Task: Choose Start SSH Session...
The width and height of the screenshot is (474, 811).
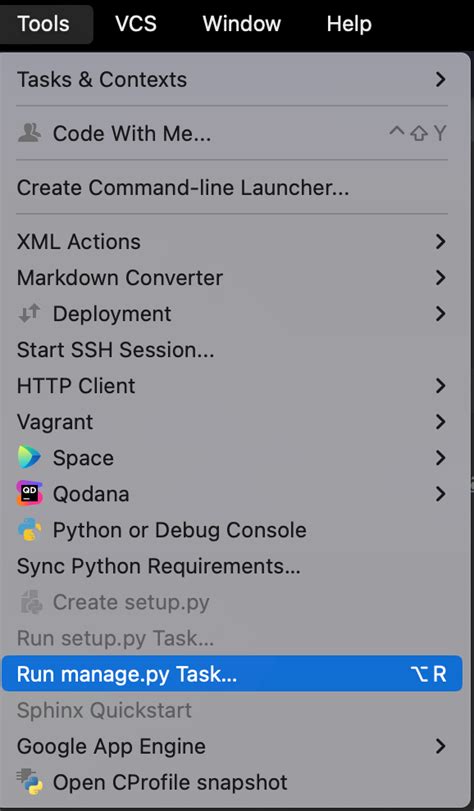Action: click(232, 350)
